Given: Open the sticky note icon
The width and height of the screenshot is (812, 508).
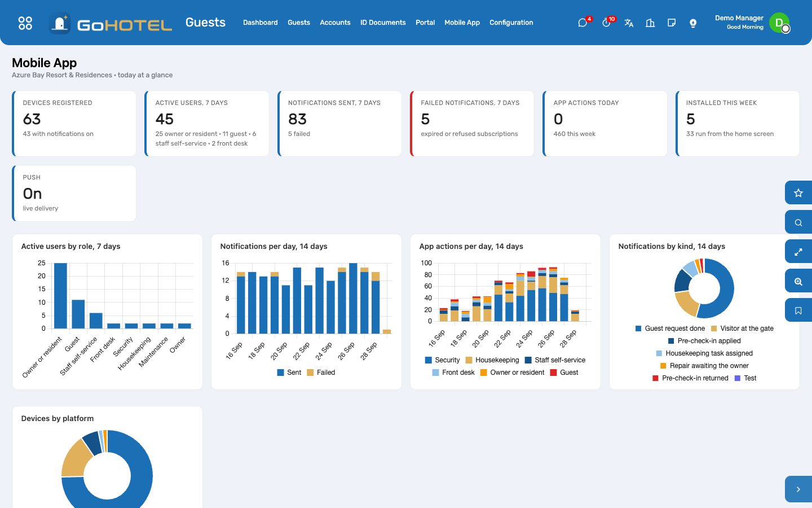Looking at the screenshot, I should (x=672, y=23).
